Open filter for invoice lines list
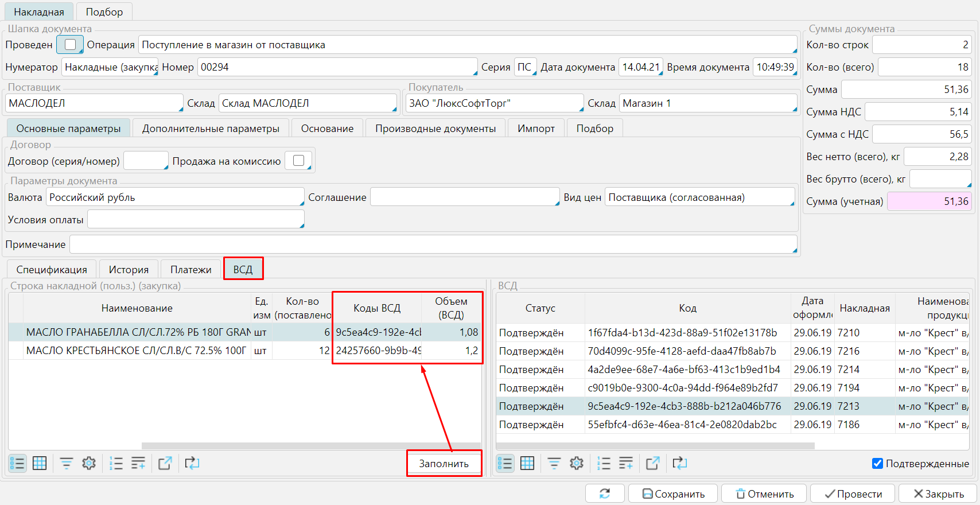The height and width of the screenshot is (505, 980). pos(67,463)
